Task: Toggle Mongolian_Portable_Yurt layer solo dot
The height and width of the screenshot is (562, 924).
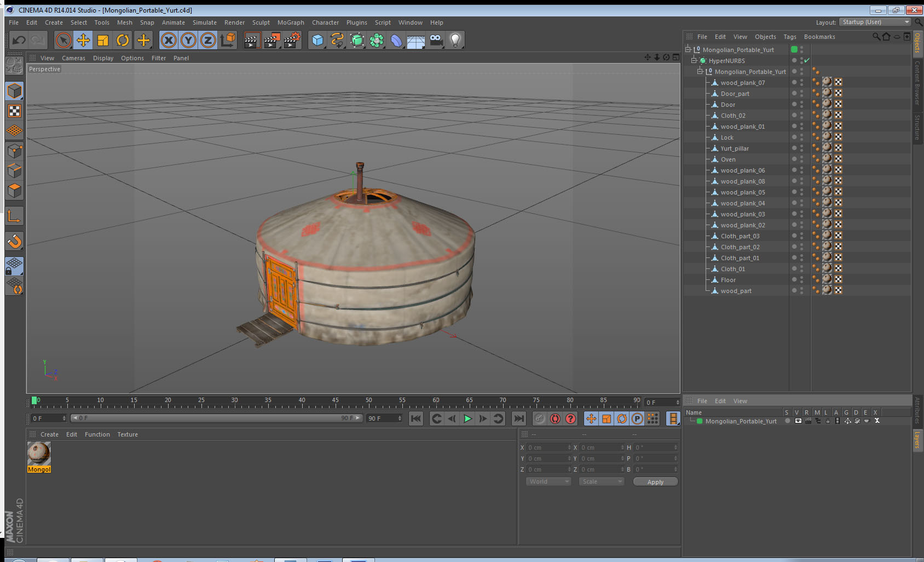Action: 788,421
